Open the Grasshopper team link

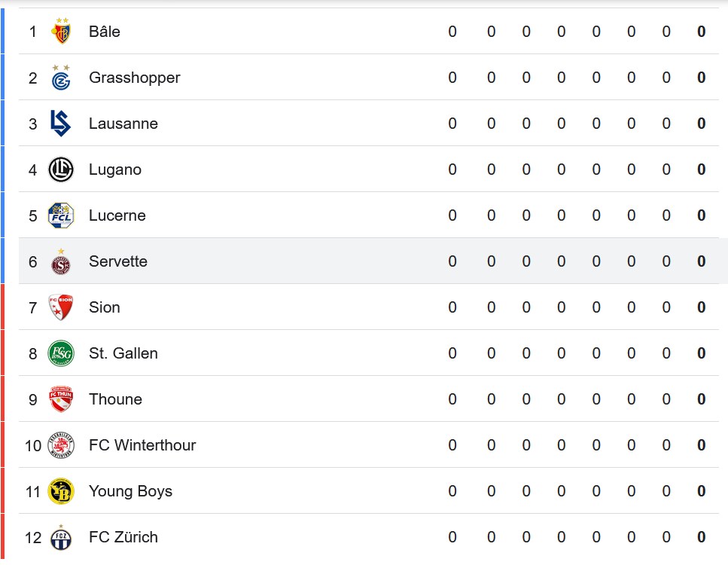(134, 78)
